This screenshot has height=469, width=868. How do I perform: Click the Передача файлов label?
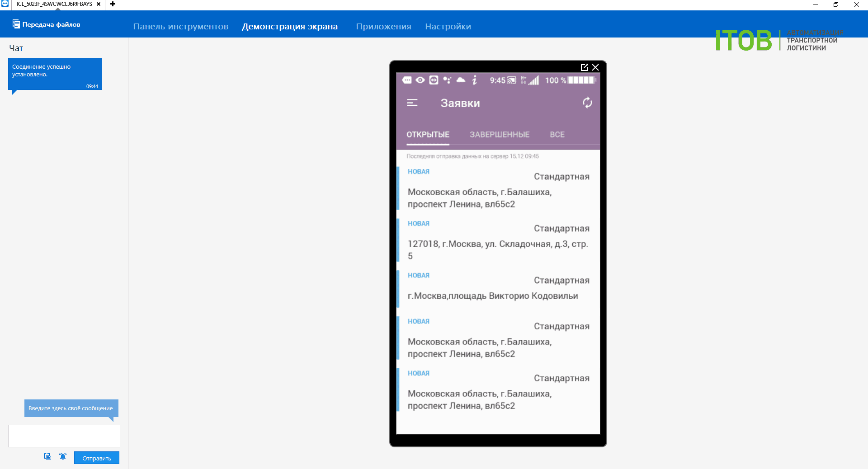[x=51, y=24]
